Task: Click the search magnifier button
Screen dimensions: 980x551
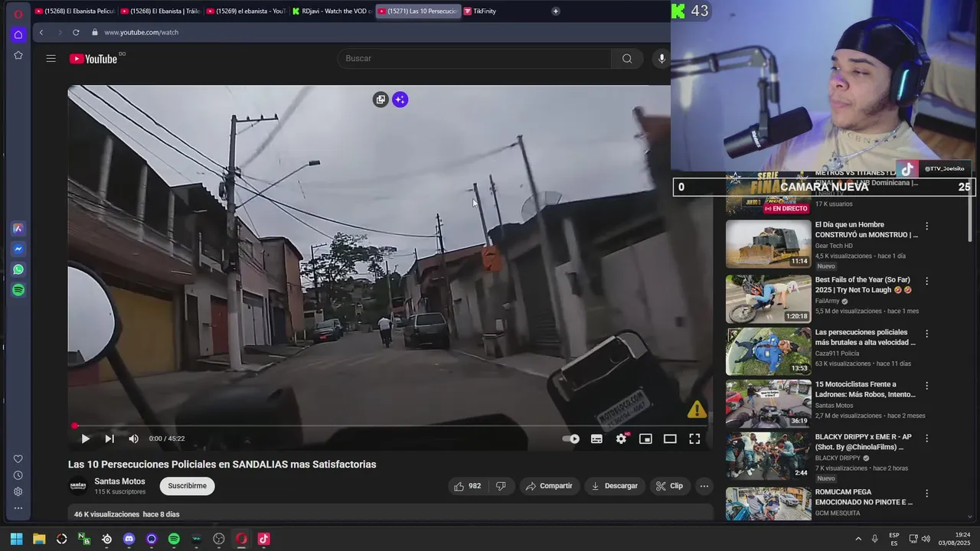Action: click(627, 58)
